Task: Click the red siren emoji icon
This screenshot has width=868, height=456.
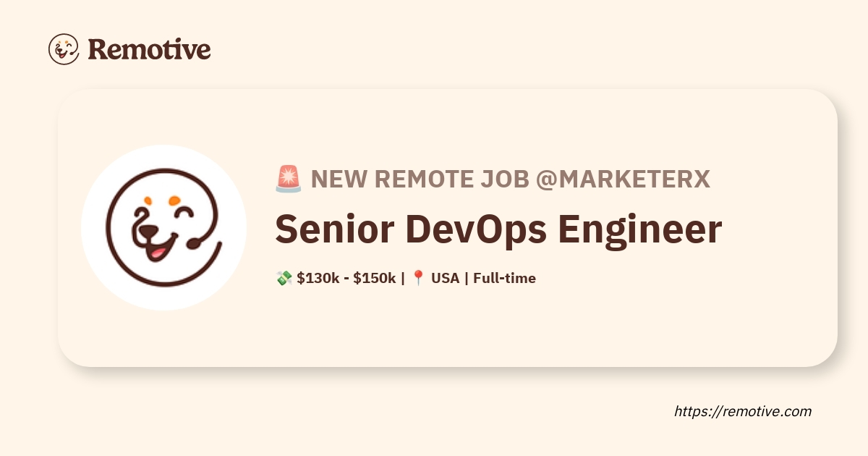Action: [288, 179]
